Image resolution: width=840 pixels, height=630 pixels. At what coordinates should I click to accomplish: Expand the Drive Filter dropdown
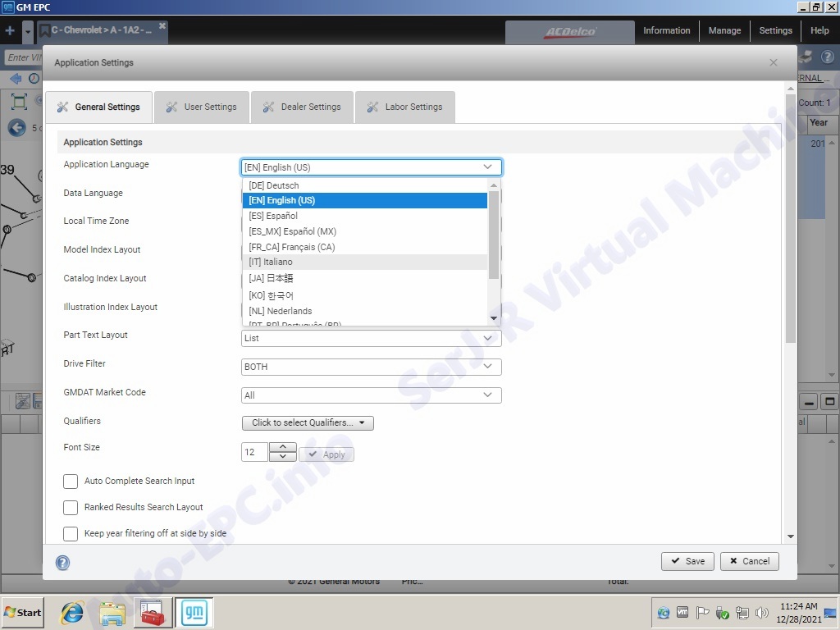pyautogui.click(x=372, y=367)
